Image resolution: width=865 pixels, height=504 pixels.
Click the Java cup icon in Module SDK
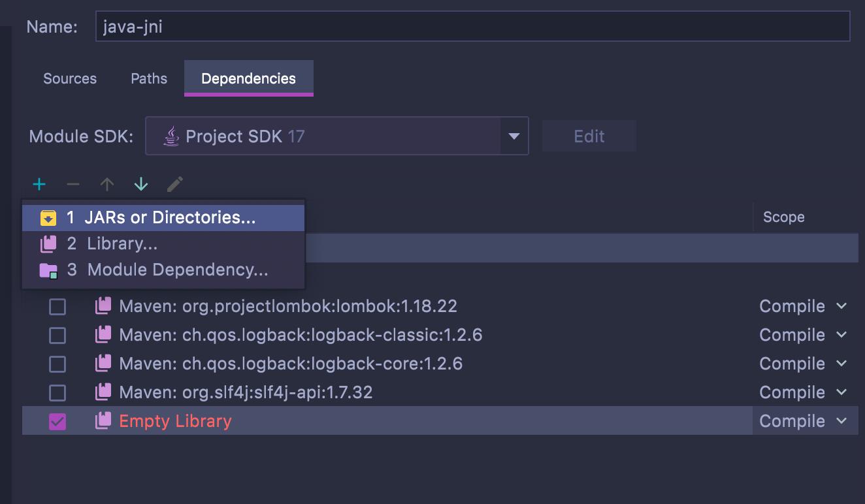click(171, 136)
